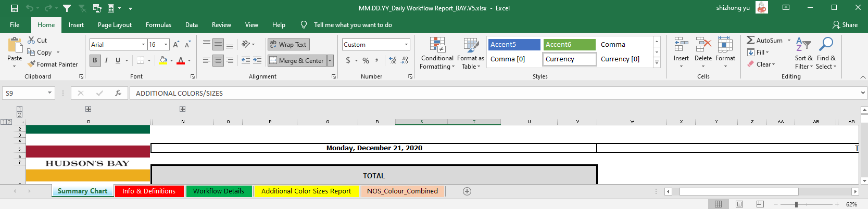Center text horizontally
Screen dimensions: 868x209
coord(218,60)
